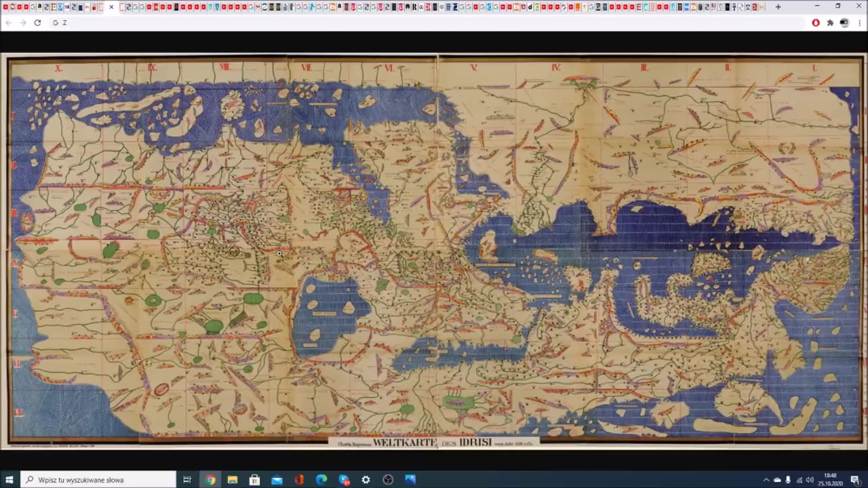Open the clock showing 18:48
This screenshot has width=868, height=488.
coord(831,479)
